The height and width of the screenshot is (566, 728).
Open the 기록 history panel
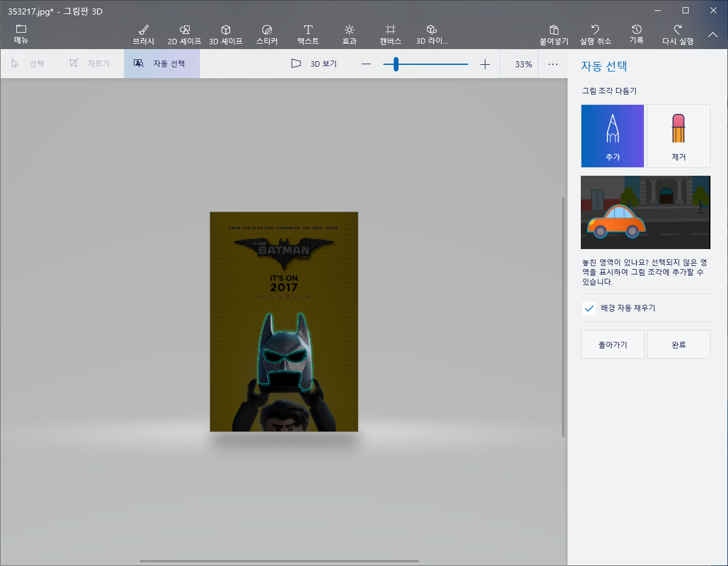tap(637, 35)
